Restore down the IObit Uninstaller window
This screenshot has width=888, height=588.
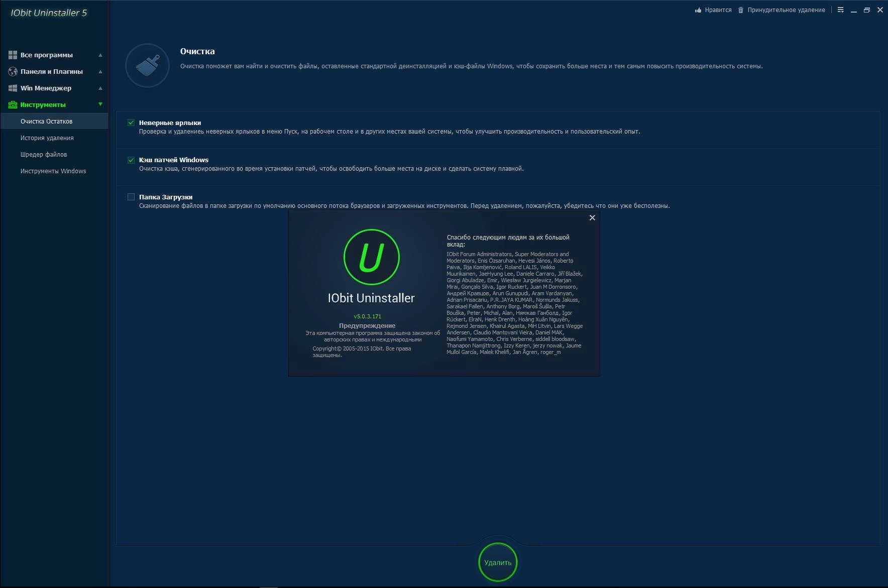tap(866, 10)
